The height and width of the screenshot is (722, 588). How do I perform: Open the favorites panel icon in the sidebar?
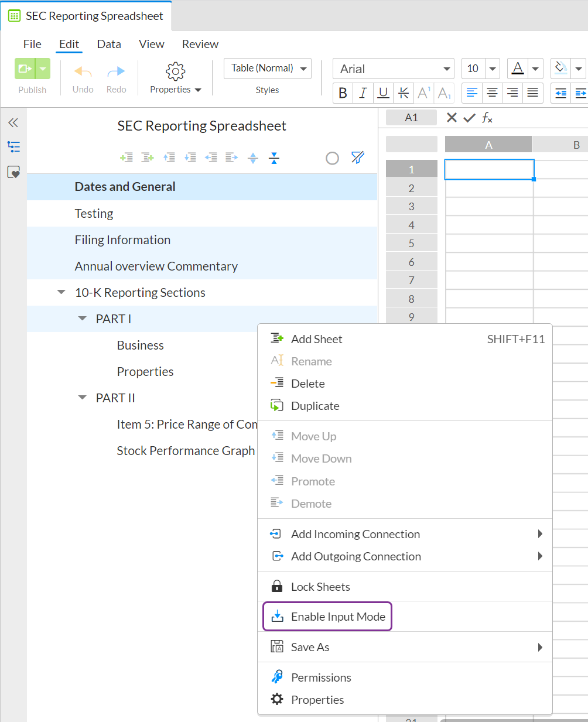pos(13,172)
